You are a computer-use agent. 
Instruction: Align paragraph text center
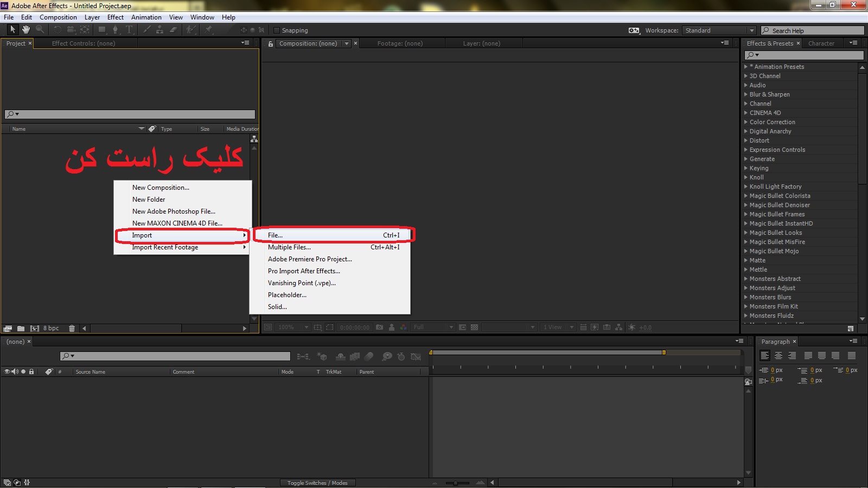(x=778, y=356)
